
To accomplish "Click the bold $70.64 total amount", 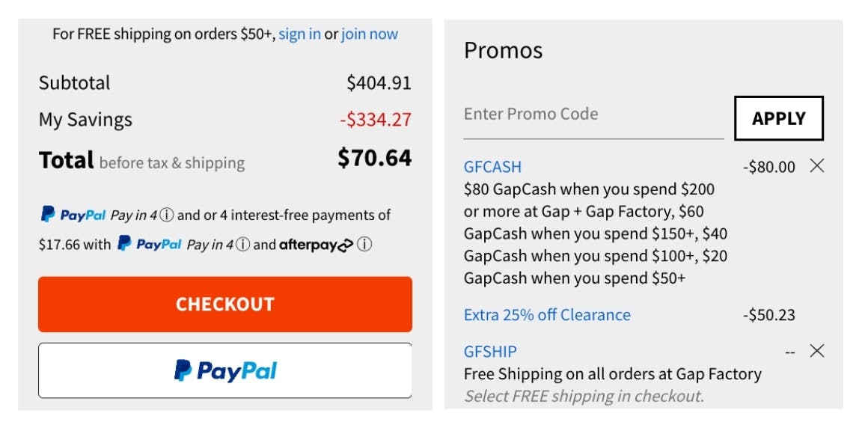I will [374, 159].
